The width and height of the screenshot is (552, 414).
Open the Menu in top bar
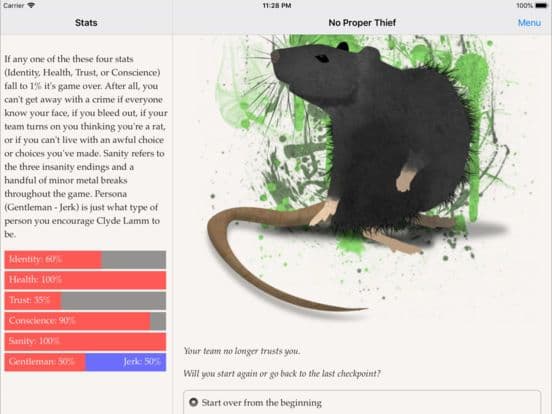(x=529, y=23)
